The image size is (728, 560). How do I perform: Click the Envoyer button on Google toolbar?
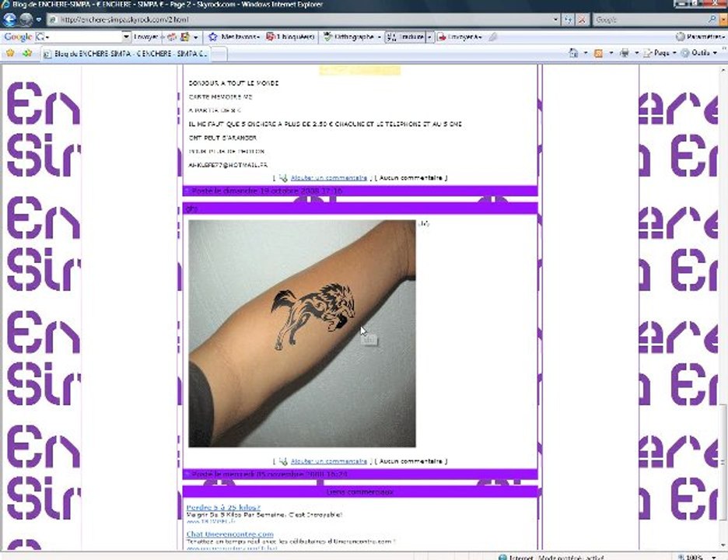coord(146,37)
